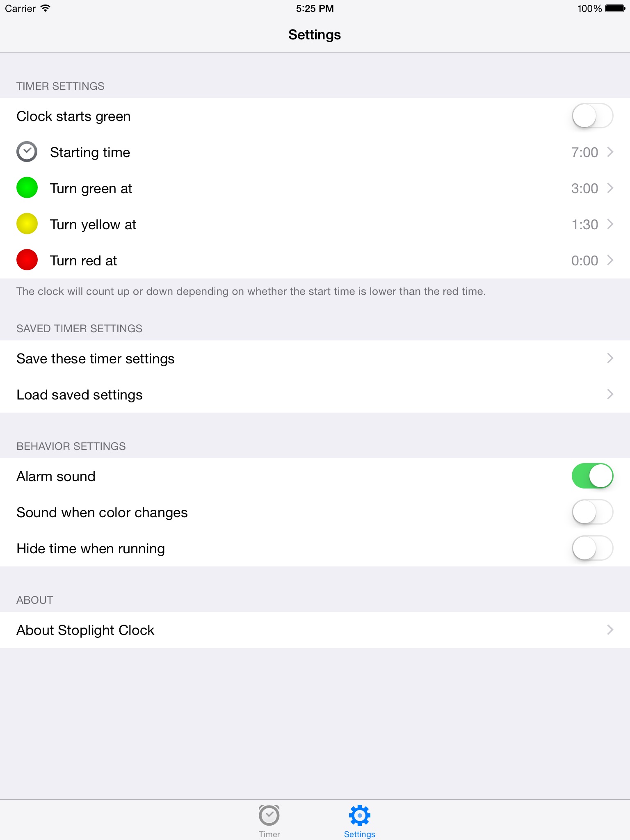Open Turn red at 0:00 chevron
The width and height of the screenshot is (630, 840).
610,260
